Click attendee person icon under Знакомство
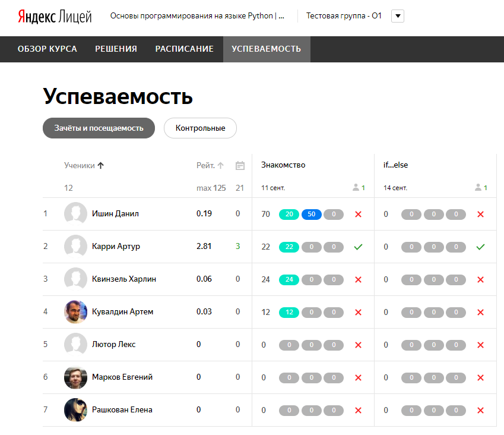Screen dimensions: 504x435 point(356,187)
